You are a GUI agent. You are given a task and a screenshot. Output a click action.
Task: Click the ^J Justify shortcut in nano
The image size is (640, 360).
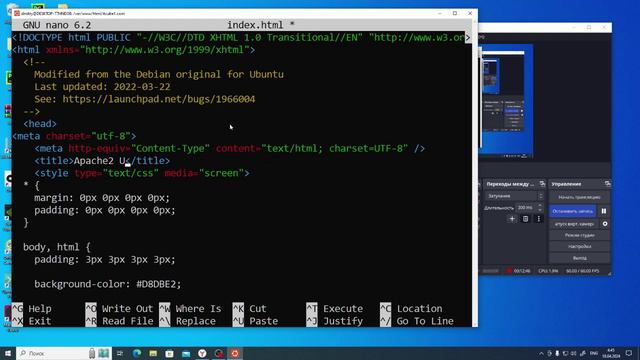[x=335, y=321]
